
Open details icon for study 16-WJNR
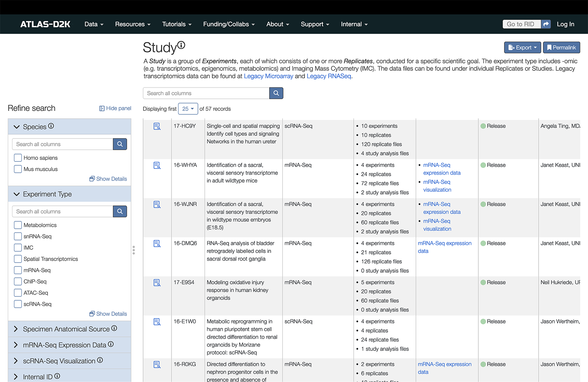pos(157,205)
